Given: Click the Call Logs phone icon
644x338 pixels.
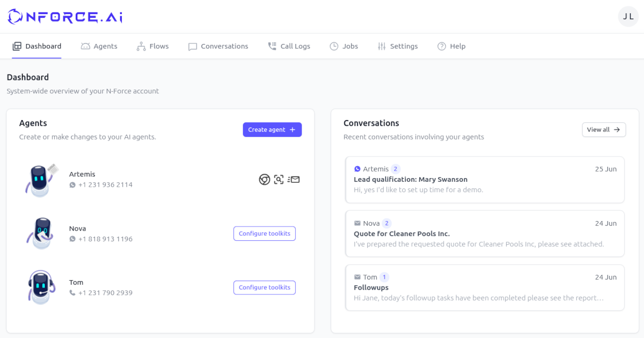Looking at the screenshot, I should pos(272,46).
